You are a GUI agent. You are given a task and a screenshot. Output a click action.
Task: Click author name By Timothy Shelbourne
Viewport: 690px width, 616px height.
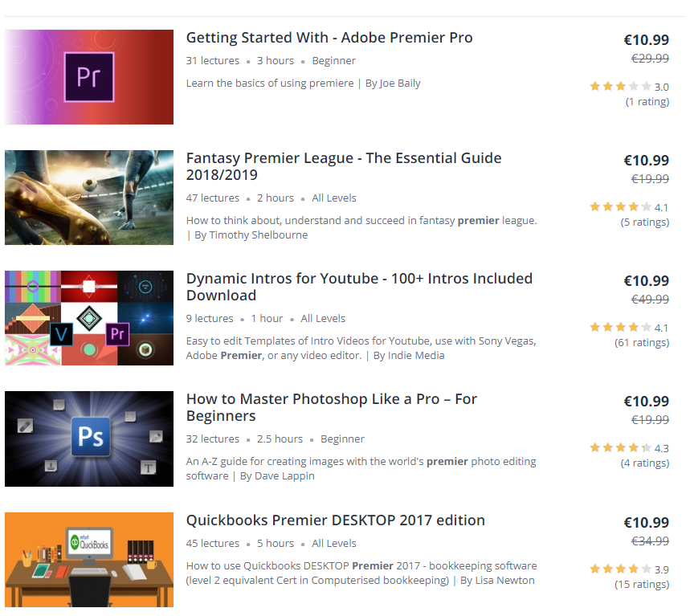251,235
